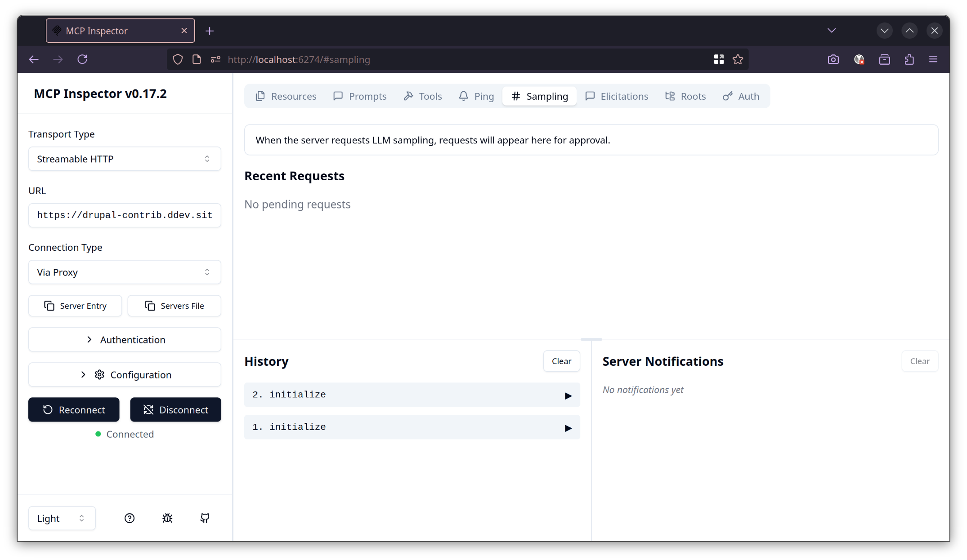The image size is (967, 560).
Task: Expand the Authentication section
Action: point(125,340)
